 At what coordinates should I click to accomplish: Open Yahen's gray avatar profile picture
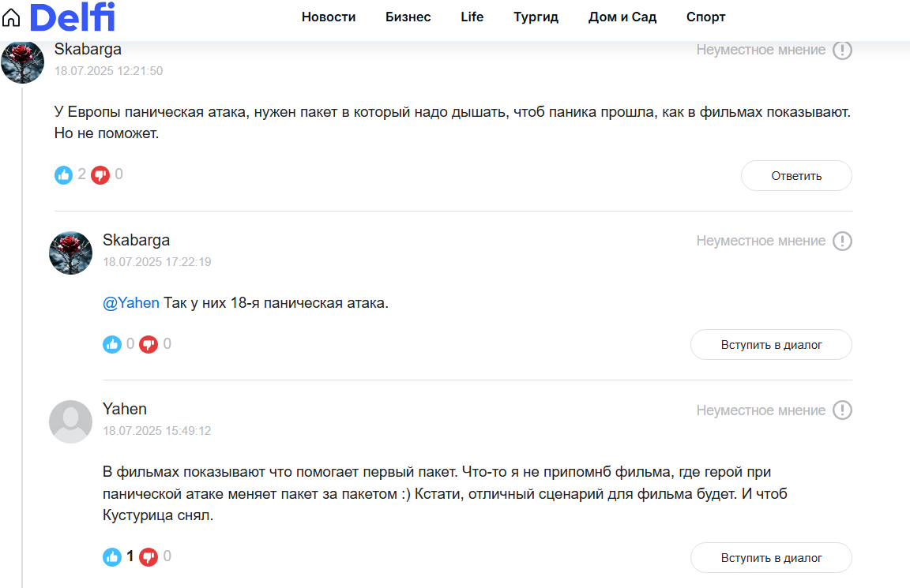(x=70, y=421)
